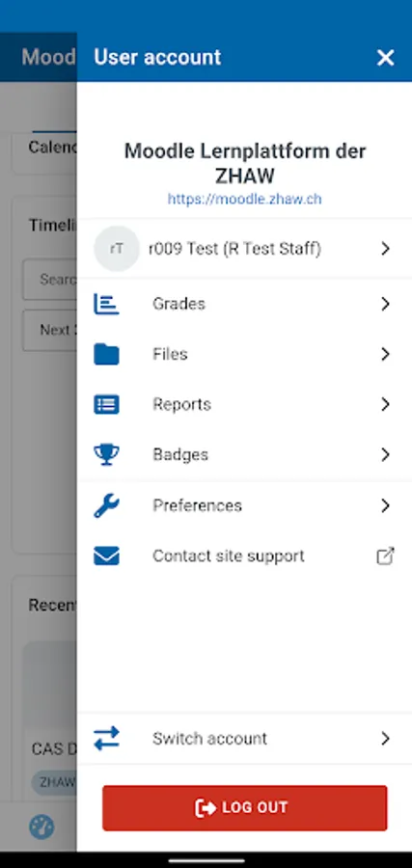Open the Files menu item
This screenshot has height=868, width=412.
[x=244, y=354]
